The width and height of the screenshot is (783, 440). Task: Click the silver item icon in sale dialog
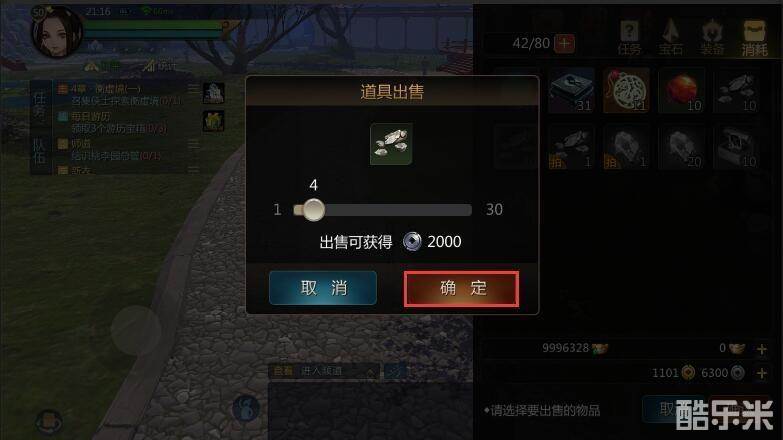pyautogui.click(x=391, y=144)
